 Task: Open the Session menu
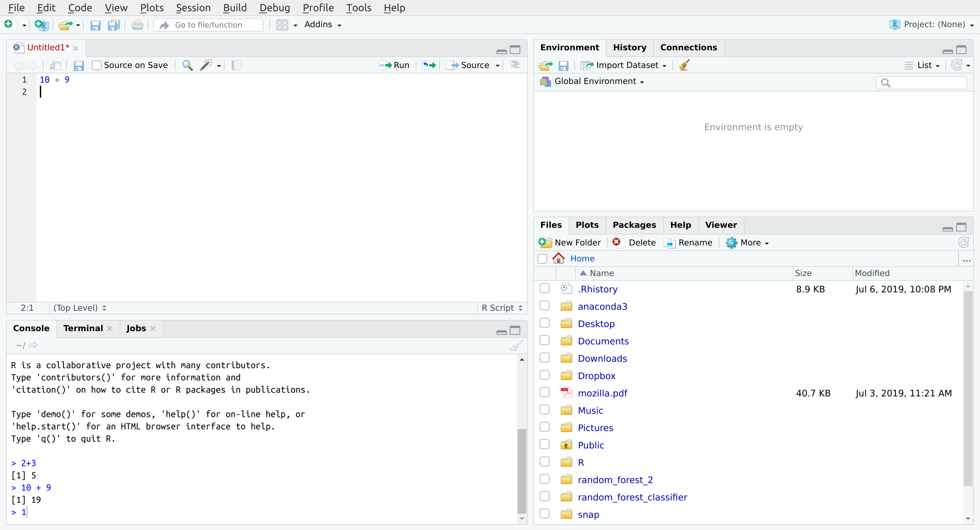(193, 7)
